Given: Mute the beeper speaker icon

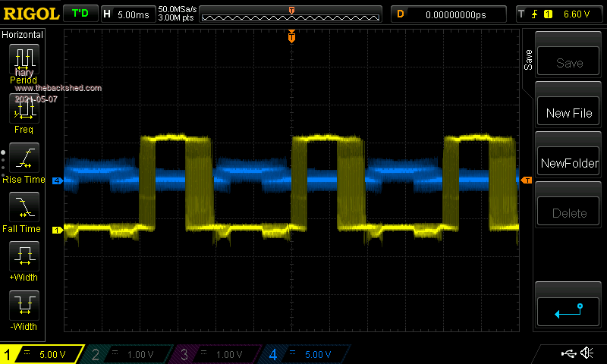Looking at the screenshot, I should pyautogui.click(x=587, y=353).
